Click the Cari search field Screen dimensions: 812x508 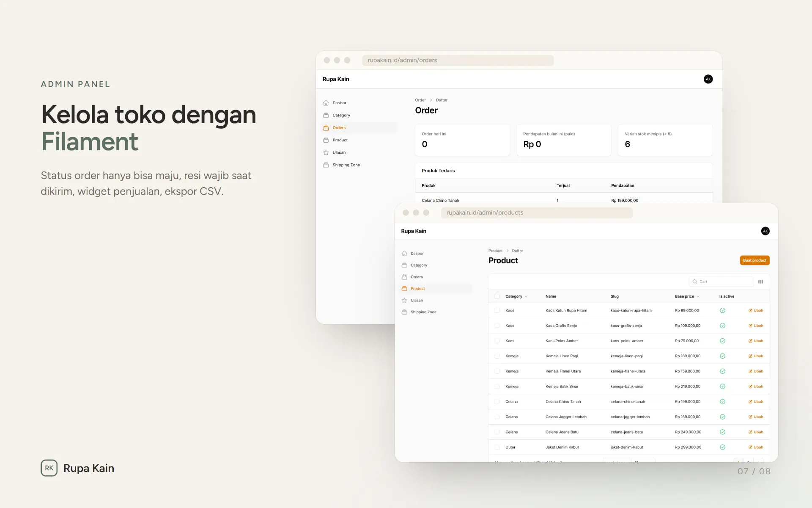[x=721, y=282]
